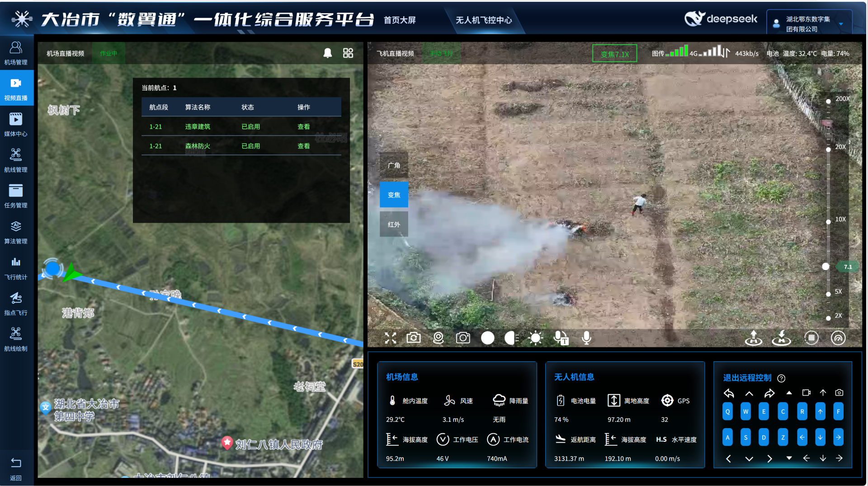The height and width of the screenshot is (486, 868).
Task: Select the 广角 wide-angle camera mode
Action: pos(394,165)
